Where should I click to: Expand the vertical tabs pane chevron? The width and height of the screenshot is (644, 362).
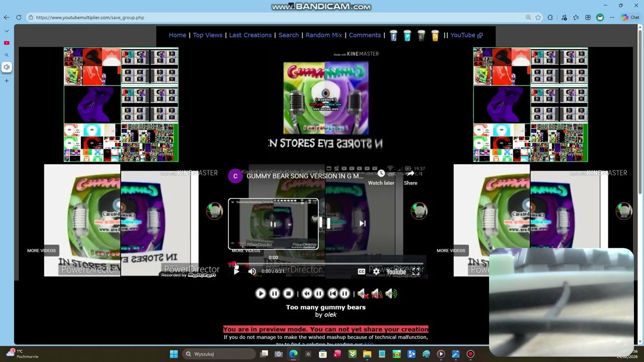[x=7, y=31]
